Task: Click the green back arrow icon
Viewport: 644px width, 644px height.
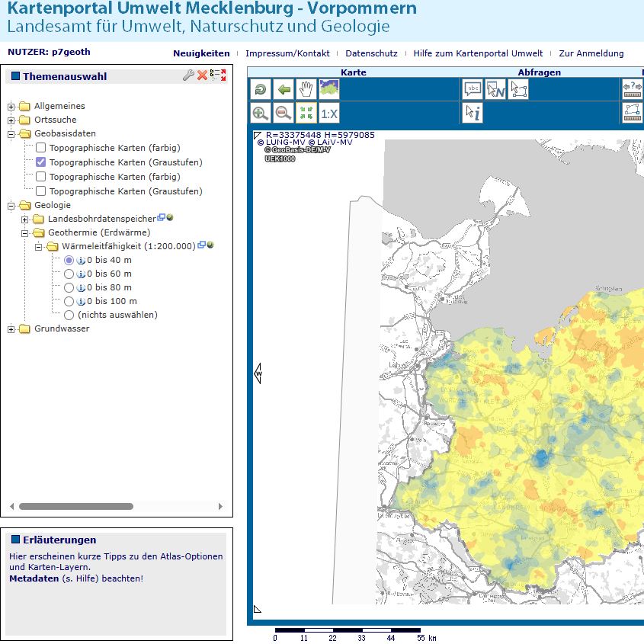Action: (284, 88)
